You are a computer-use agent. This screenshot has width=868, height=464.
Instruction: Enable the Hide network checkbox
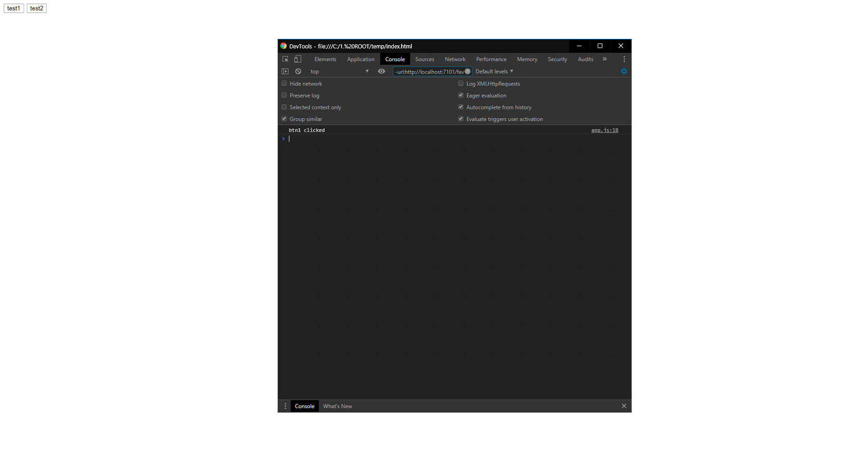284,83
